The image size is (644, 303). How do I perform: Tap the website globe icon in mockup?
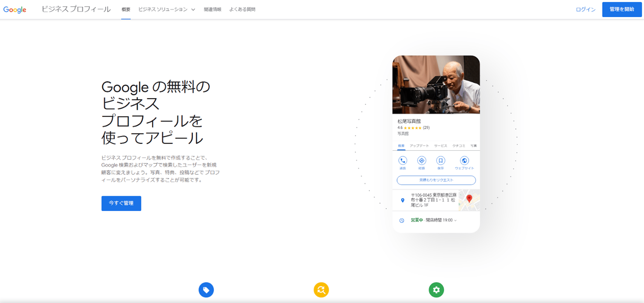(464, 160)
